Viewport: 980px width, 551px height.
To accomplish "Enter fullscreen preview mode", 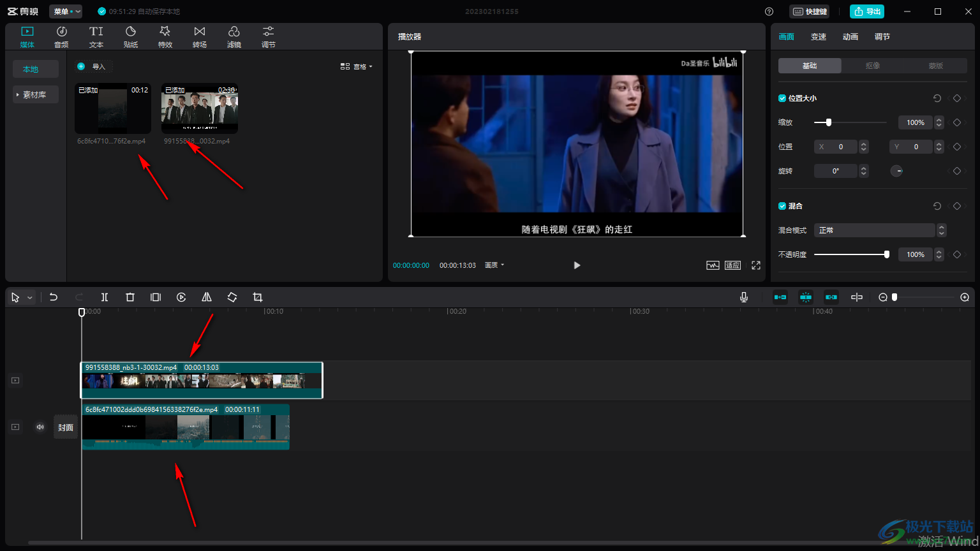I will 756,265.
